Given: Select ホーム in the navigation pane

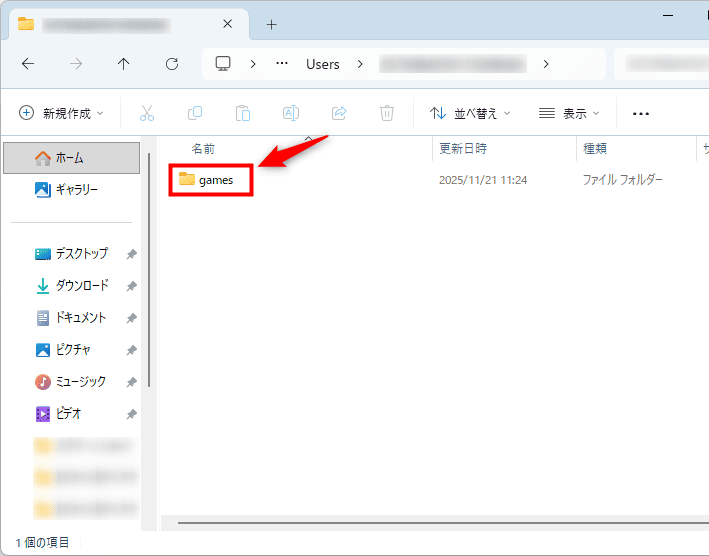Looking at the screenshot, I should pyautogui.click(x=71, y=158).
